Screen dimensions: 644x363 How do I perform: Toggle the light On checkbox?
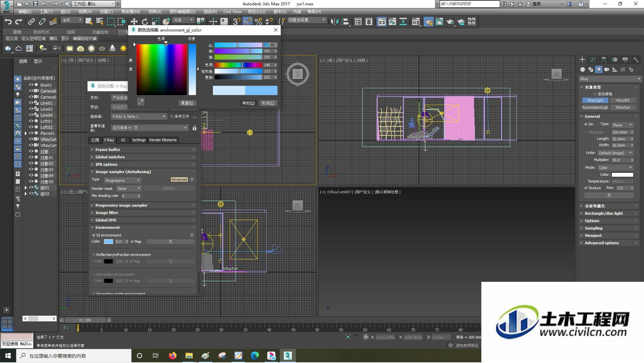pyautogui.click(x=586, y=124)
